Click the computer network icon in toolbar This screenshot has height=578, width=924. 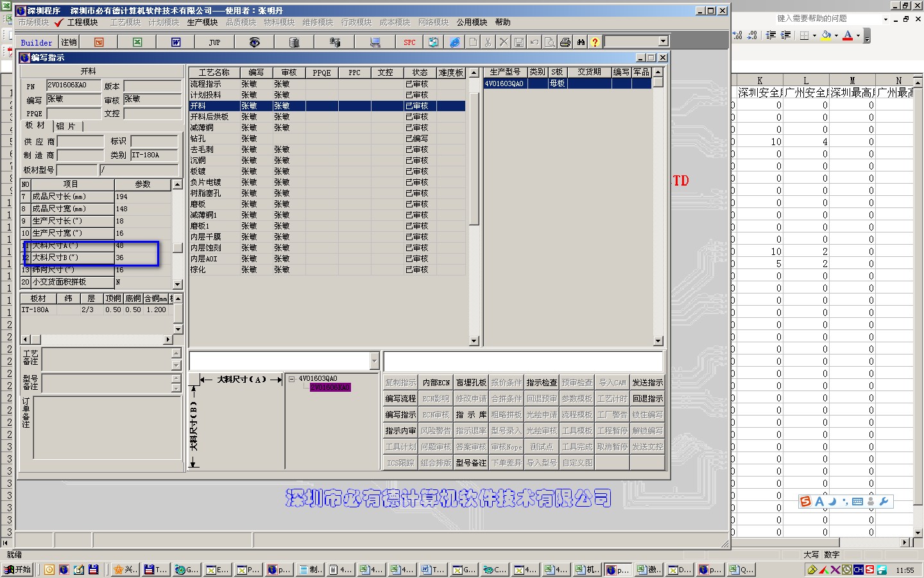375,42
